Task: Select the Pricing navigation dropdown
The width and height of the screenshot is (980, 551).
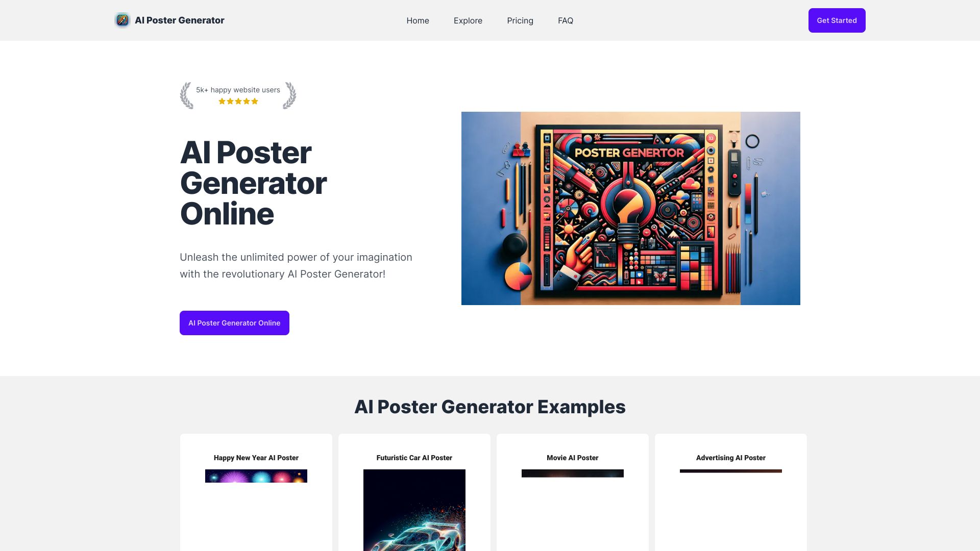Action: 520,20
